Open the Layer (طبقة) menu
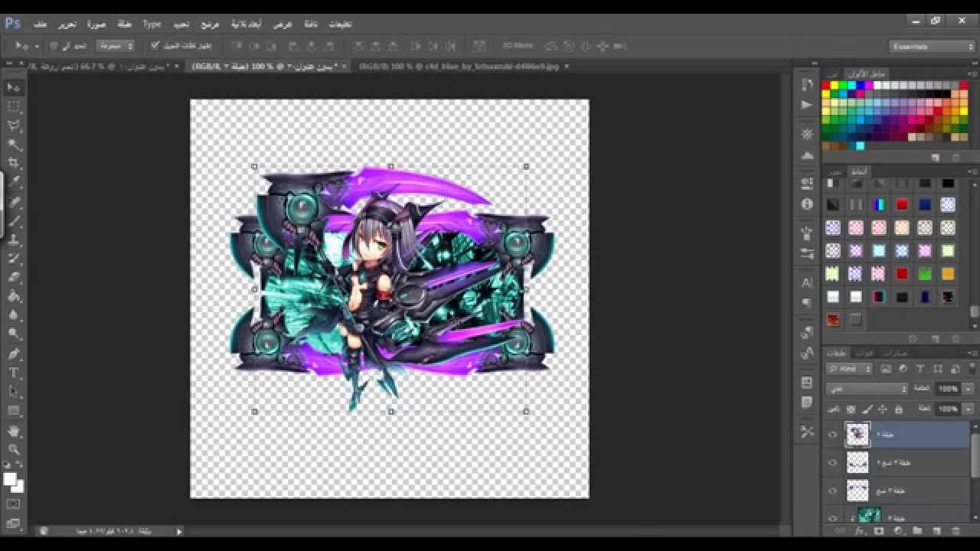Screen dimensions: 980x551 click(125, 24)
